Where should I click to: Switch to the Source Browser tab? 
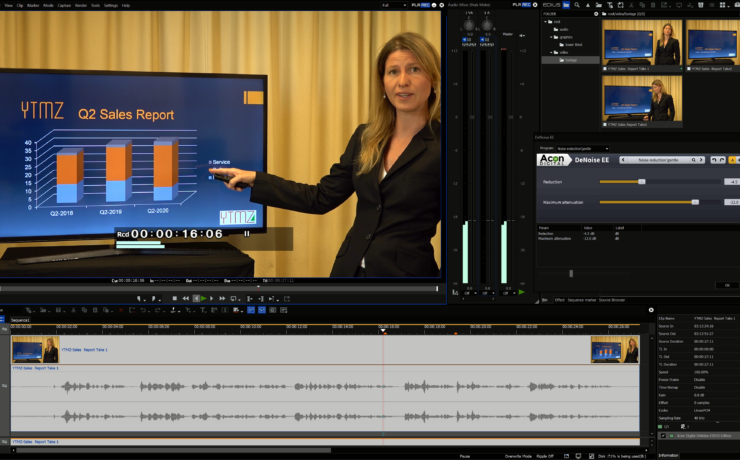(x=612, y=300)
